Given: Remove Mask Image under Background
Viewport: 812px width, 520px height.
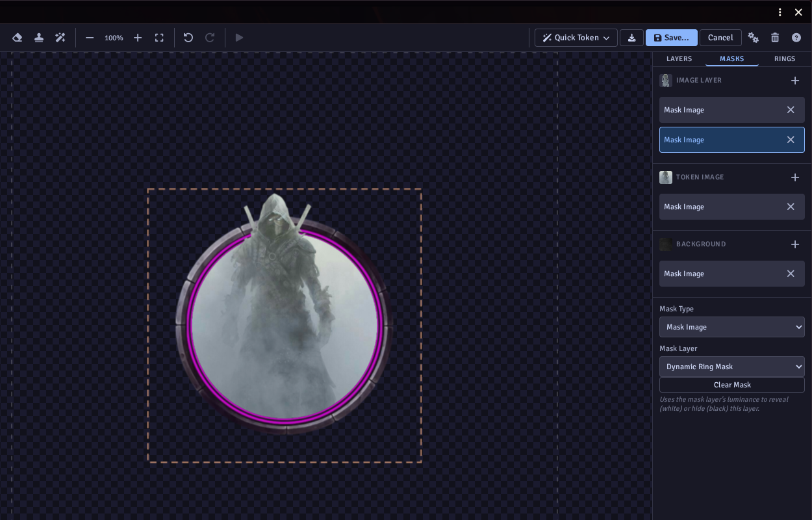Looking at the screenshot, I should [791, 274].
